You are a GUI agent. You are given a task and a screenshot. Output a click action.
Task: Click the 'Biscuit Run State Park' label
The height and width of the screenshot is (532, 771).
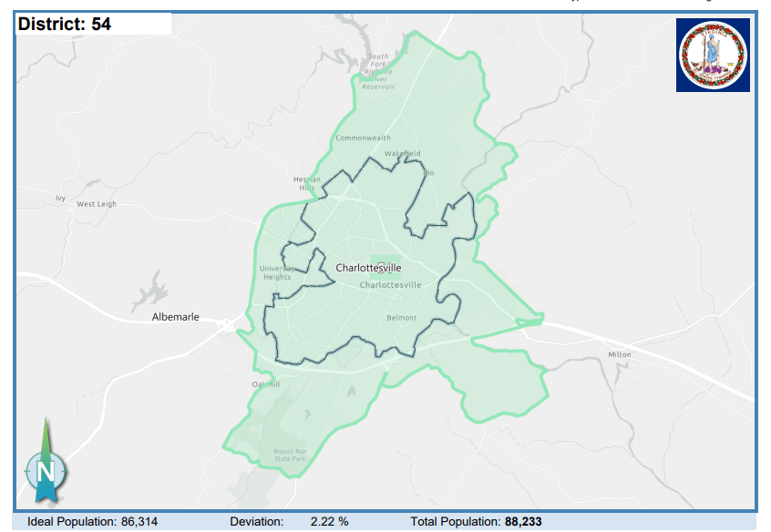(290, 455)
